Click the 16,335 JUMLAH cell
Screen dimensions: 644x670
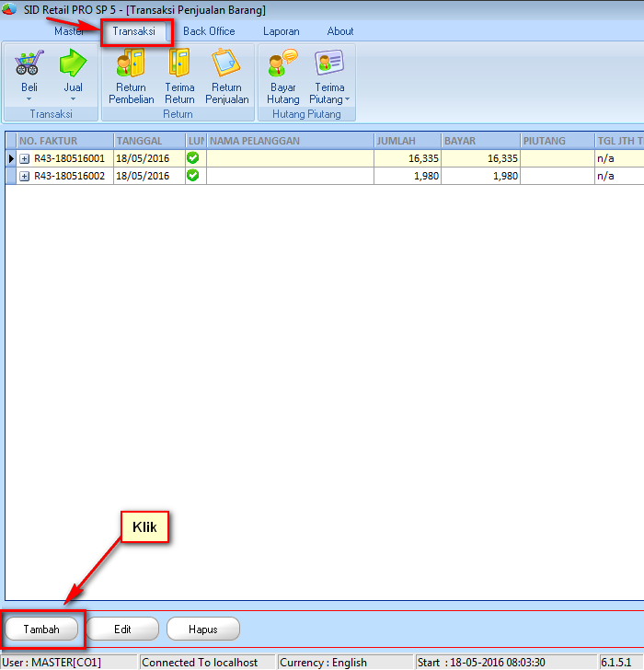(x=408, y=158)
